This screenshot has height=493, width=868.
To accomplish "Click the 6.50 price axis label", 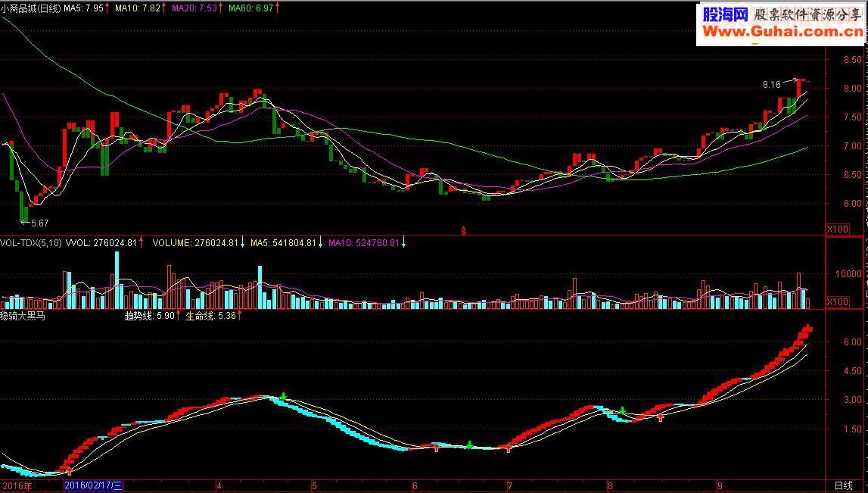I will coord(852,174).
